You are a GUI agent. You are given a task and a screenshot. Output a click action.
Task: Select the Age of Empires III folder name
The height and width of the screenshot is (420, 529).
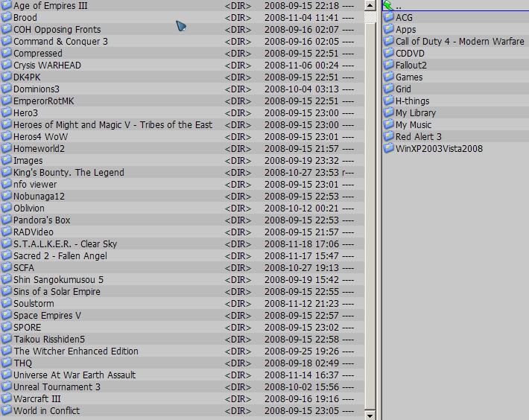click(x=51, y=6)
